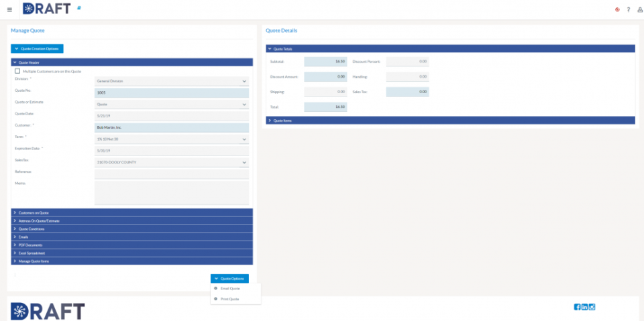This screenshot has height=321, width=644.
Task: Tick the Multiple Customers are on this Quote checkbox
Action: 17,71
